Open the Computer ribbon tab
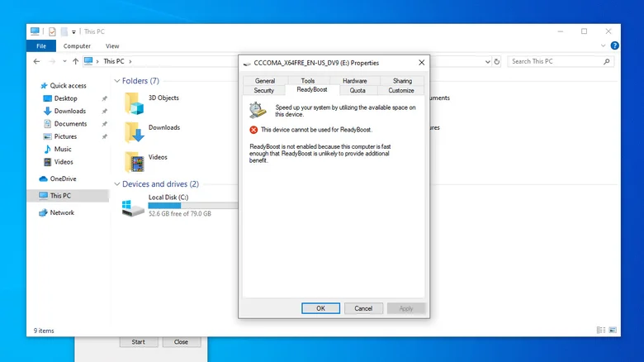Screen dimensions: 644x362 (77, 46)
